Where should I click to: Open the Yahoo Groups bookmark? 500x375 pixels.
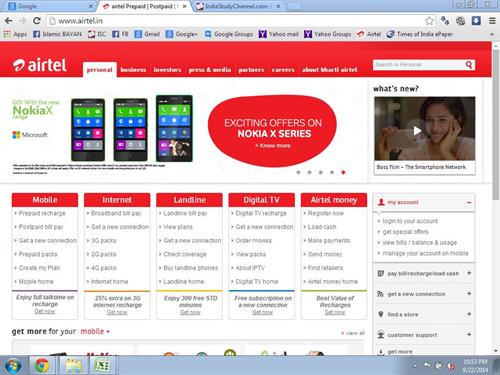328,34
